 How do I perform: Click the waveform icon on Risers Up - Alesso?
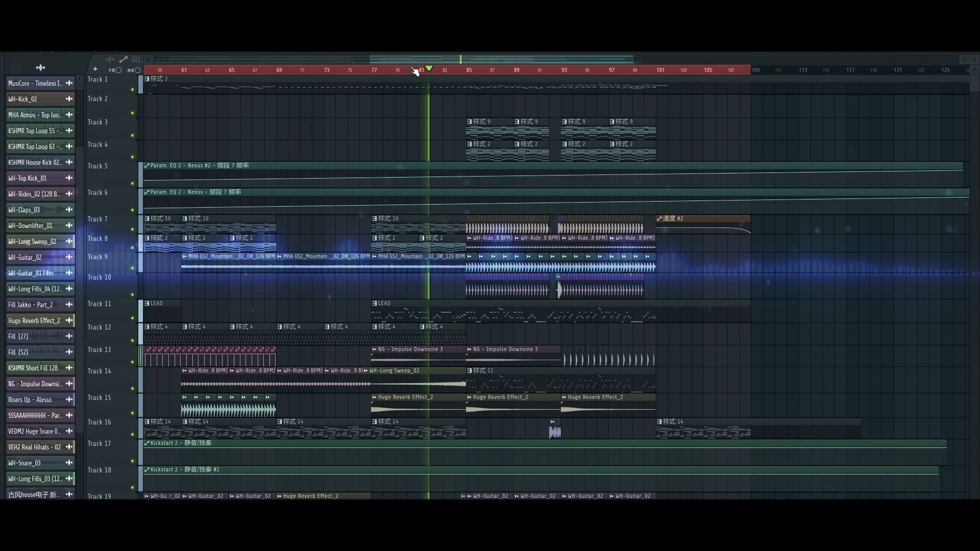click(x=69, y=399)
